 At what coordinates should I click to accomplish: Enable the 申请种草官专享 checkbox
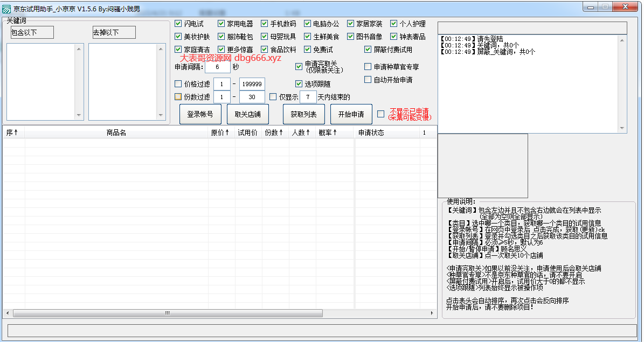point(368,67)
